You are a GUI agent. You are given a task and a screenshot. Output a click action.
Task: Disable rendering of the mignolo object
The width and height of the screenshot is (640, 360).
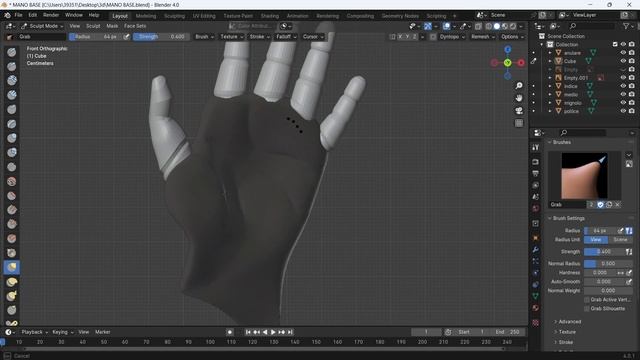click(631, 102)
